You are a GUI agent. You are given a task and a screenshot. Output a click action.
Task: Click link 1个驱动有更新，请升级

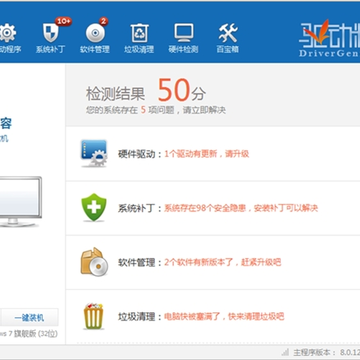pos(207,154)
